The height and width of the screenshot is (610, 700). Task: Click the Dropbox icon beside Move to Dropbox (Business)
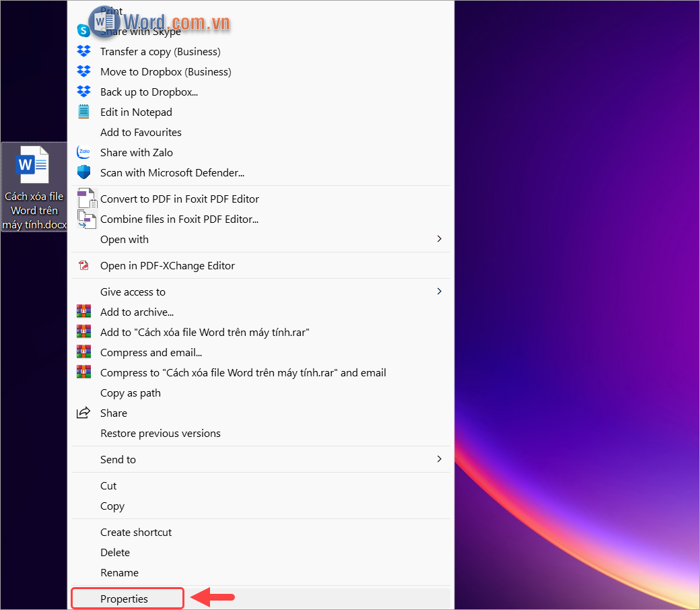click(83, 71)
